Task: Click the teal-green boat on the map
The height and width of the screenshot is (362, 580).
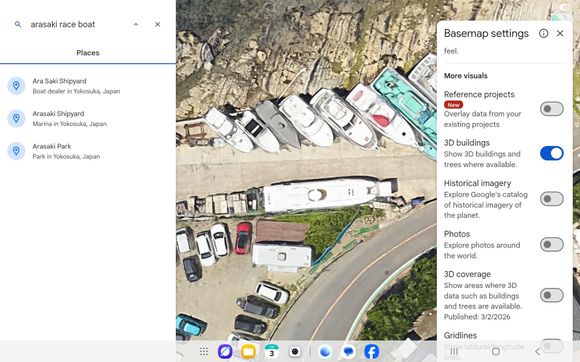Action: coord(406,106)
